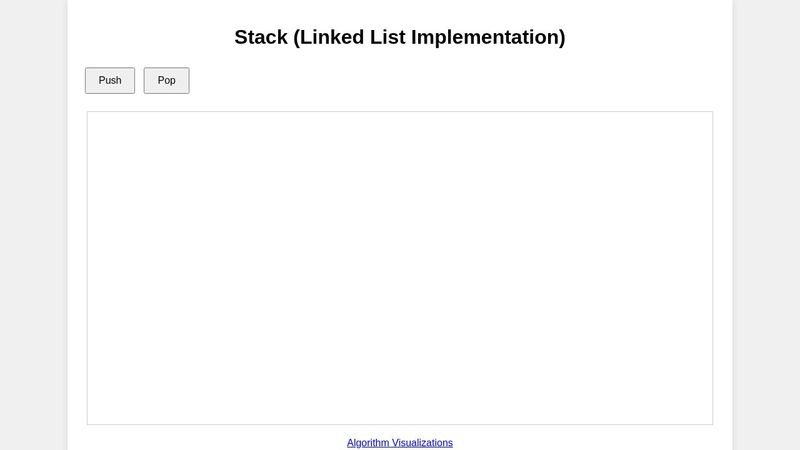Viewport: 800px width, 450px height.
Task: Click inside the empty stack canvas
Action: [x=400, y=268]
